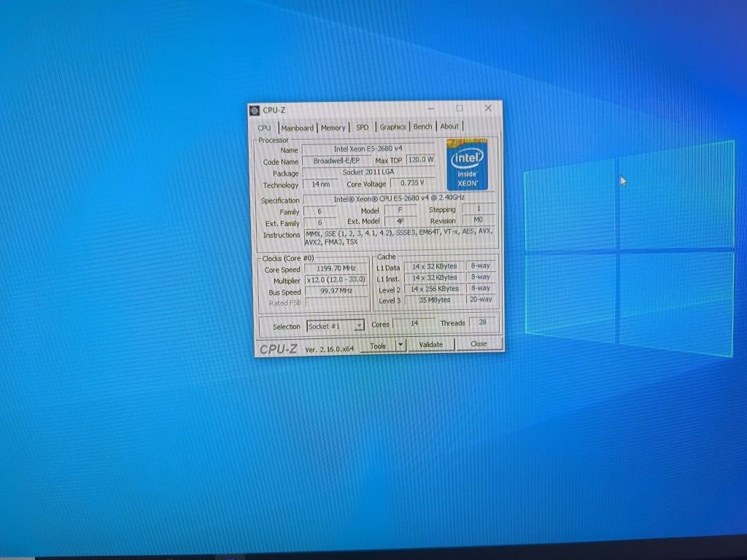Click the Cores value 14
The width and height of the screenshot is (747, 560).
click(414, 323)
